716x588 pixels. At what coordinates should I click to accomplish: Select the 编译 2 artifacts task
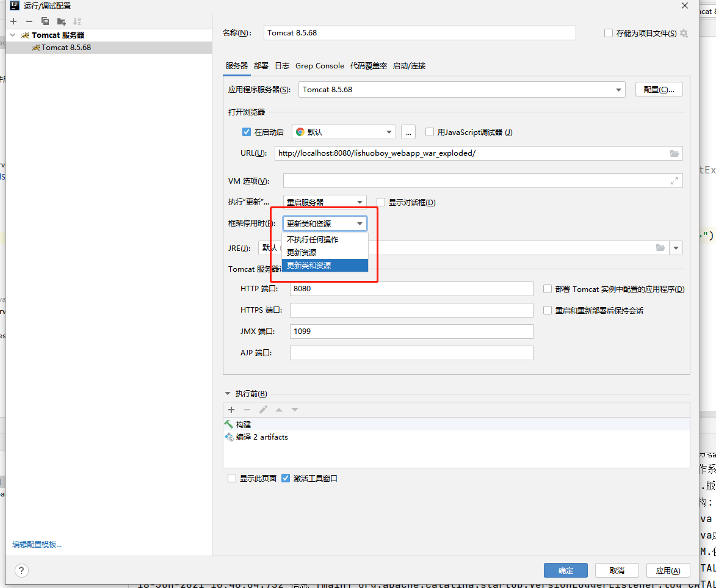click(x=456, y=437)
